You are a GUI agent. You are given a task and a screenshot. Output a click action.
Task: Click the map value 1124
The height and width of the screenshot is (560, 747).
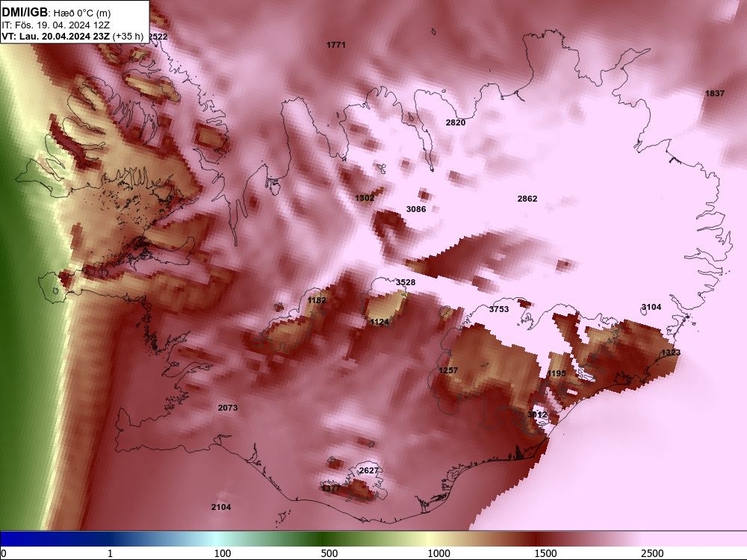[x=379, y=322]
